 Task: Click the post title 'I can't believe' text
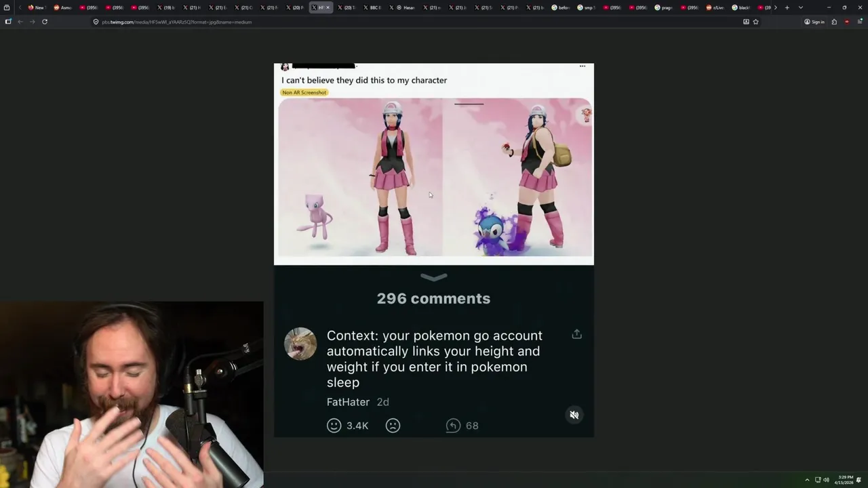click(364, 80)
